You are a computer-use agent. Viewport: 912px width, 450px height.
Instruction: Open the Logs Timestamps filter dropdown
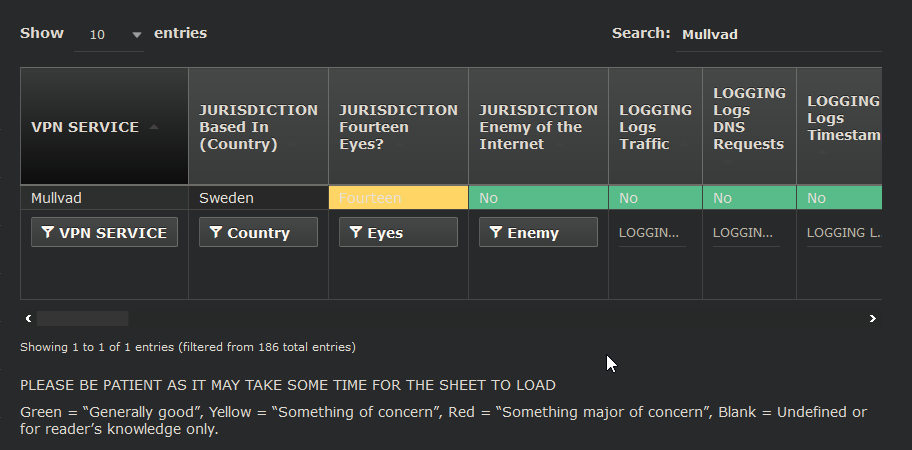tap(842, 233)
